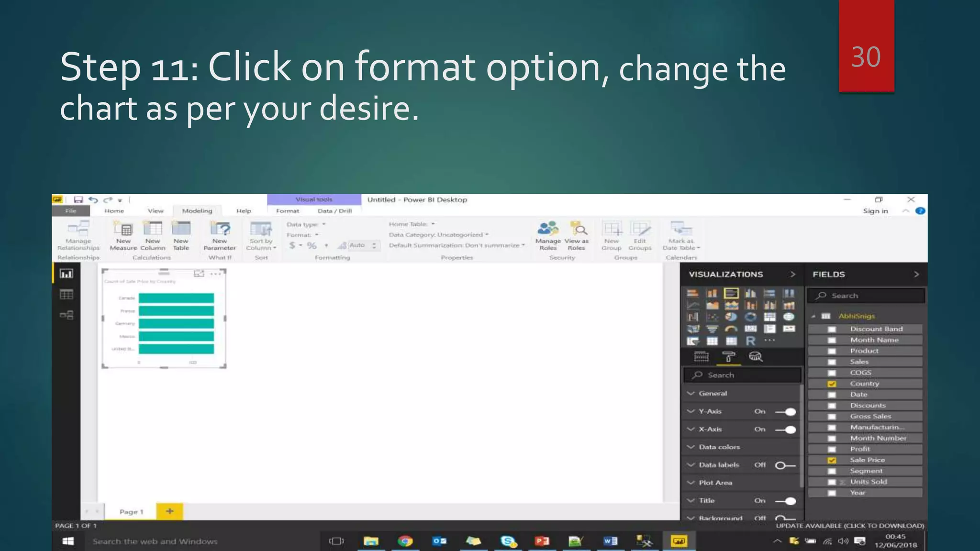Pick the gauge visualization
The width and height of the screenshot is (980, 551).
[x=731, y=329]
